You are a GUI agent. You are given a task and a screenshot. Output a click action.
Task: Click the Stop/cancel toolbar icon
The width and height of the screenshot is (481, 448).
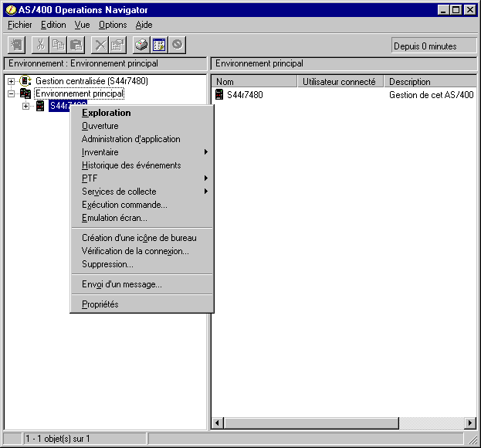point(177,45)
